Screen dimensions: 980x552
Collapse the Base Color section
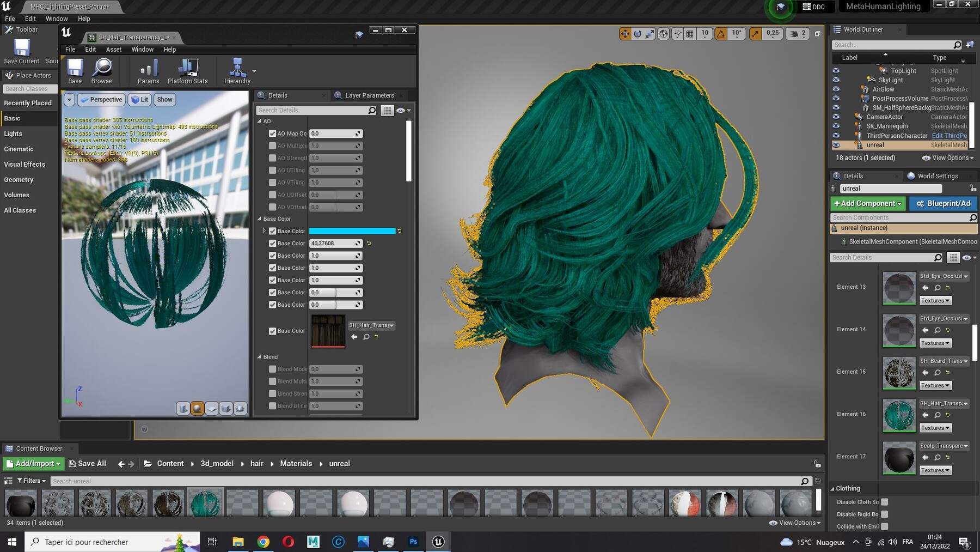click(259, 219)
